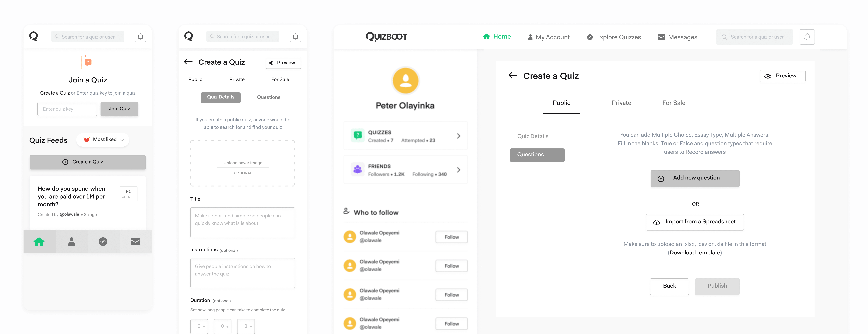Focus the quiz Title text area

(243, 222)
